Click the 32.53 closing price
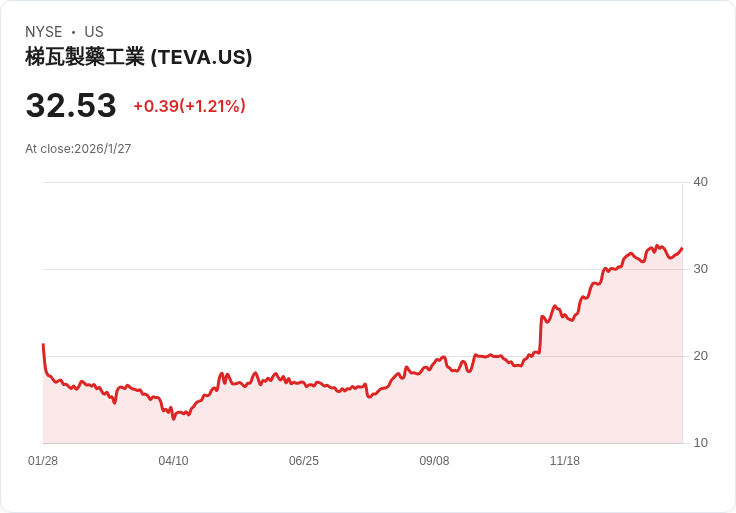Screen dimensions: 736x513 point(71,105)
